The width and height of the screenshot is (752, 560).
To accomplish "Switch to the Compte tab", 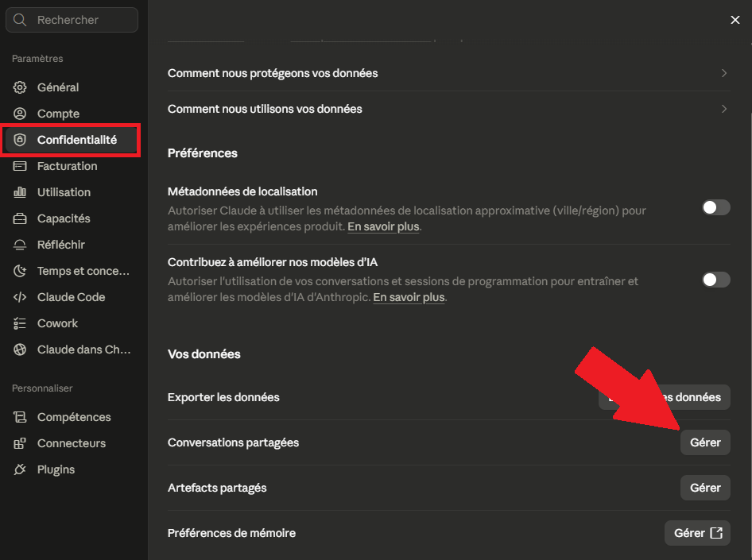I will 72,114.
